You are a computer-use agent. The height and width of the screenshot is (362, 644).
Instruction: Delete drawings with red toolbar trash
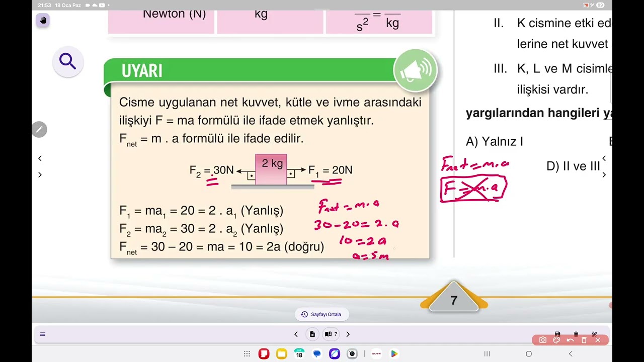[584, 340]
